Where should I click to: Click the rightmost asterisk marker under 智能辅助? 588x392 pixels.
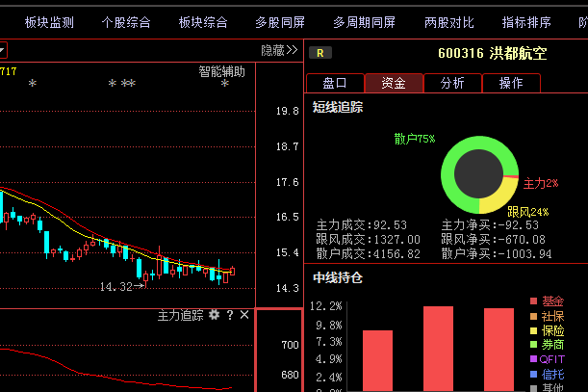(224, 84)
